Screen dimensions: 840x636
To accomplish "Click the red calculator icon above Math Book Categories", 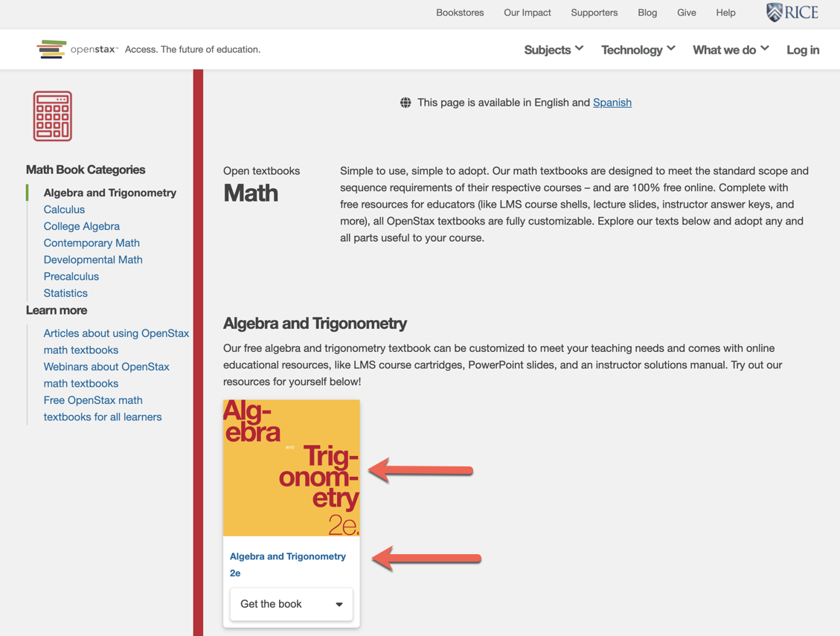I will (x=52, y=115).
